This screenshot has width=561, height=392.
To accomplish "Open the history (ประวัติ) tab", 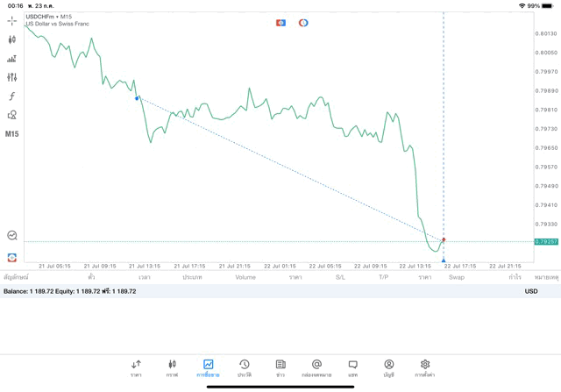I will click(x=245, y=367).
